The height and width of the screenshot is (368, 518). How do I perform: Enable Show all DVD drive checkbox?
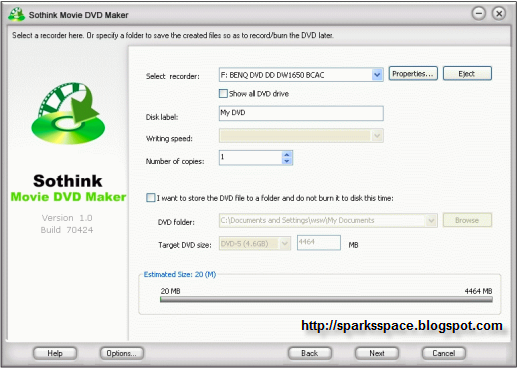[223, 94]
